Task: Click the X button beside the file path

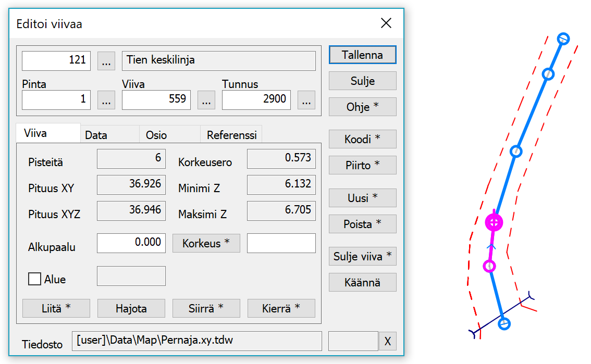Action: pos(387,342)
